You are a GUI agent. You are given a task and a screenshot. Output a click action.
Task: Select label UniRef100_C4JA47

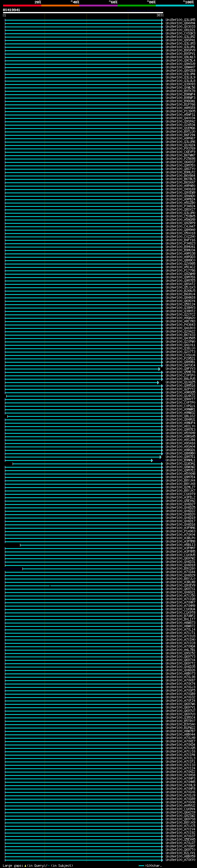[180, 226]
